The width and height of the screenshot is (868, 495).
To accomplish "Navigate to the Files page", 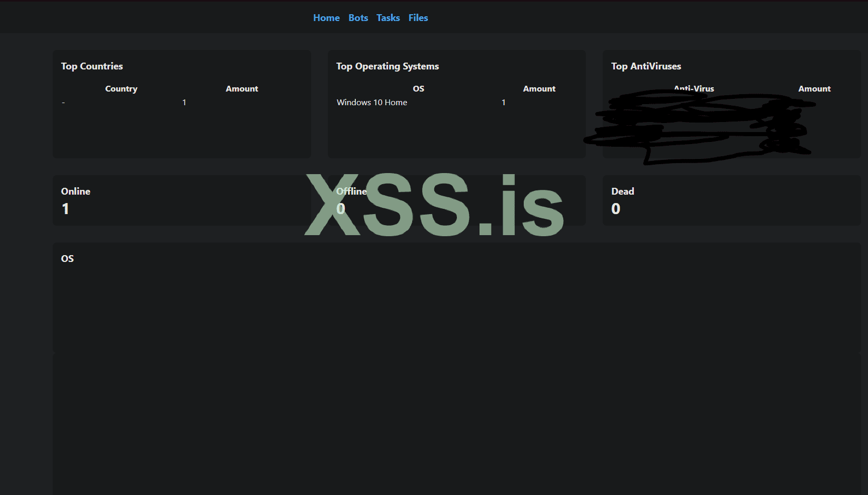I will [x=418, y=18].
